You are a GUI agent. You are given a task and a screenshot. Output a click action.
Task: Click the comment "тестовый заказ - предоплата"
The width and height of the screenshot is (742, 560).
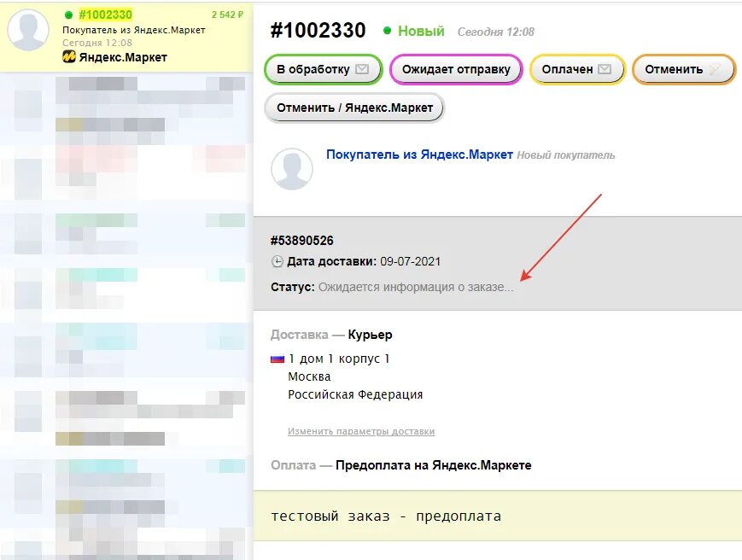386,516
